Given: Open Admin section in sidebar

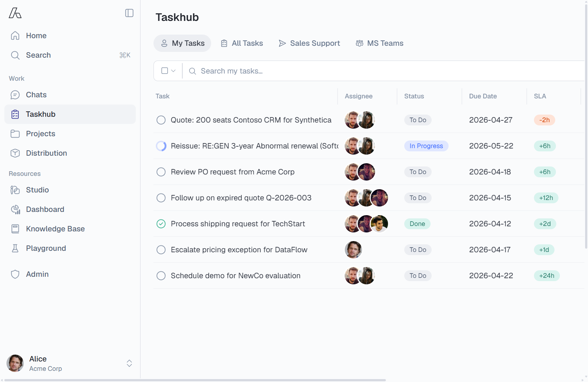Looking at the screenshot, I should click(70, 274).
